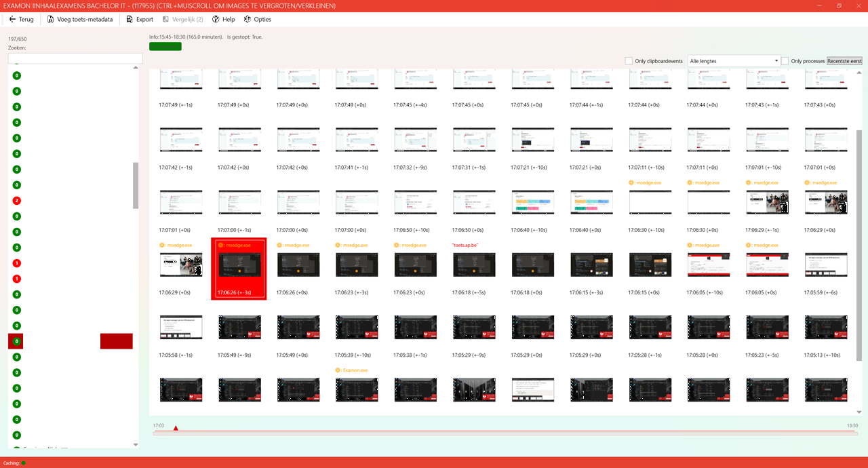
Task: Click gear icon above 17:06:29 (+-1s) thumbnail
Action: (x=749, y=183)
